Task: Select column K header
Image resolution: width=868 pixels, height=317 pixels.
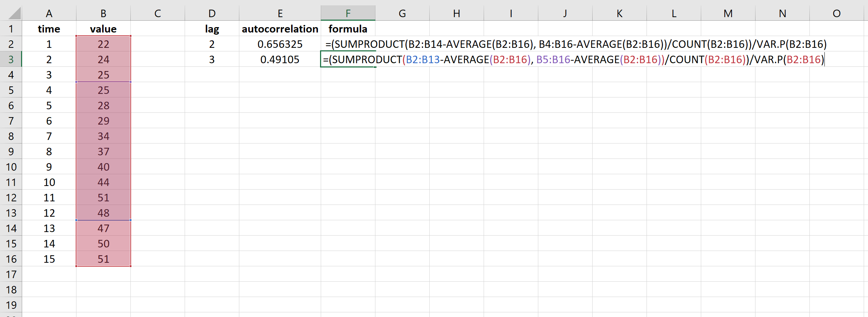Action: pyautogui.click(x=619, y=13)
